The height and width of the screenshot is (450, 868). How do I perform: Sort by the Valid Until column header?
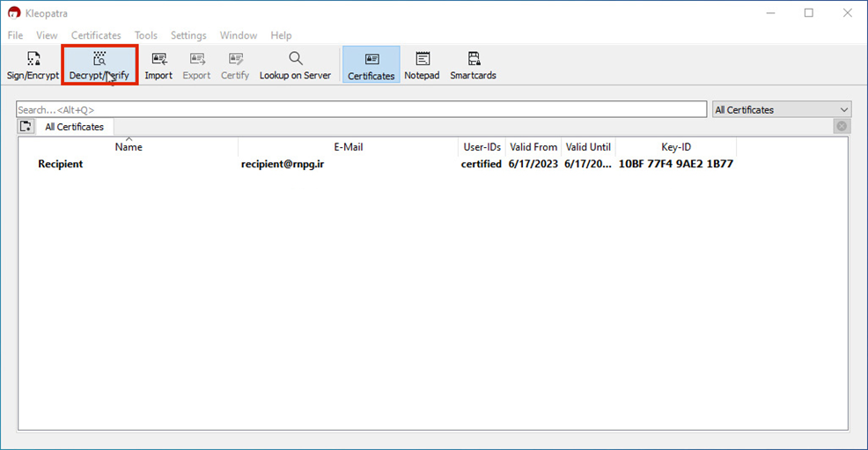tap(588, 147)
